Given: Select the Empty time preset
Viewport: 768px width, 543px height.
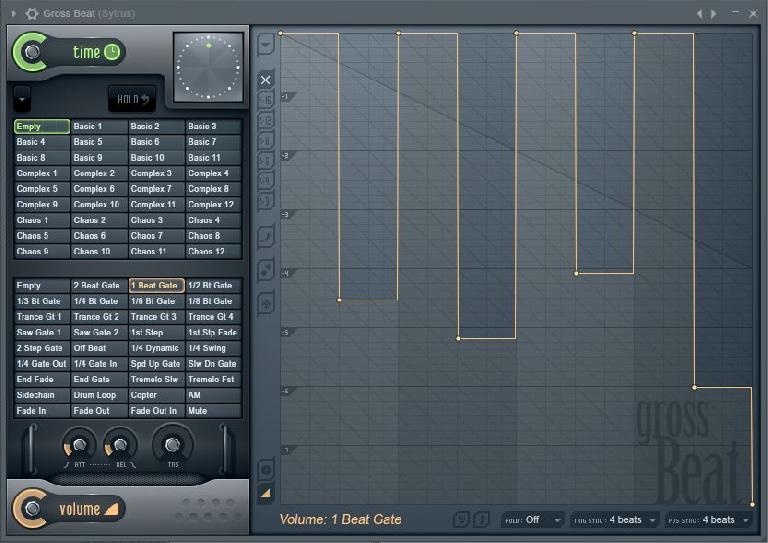Looking at the screenshot, I should [42, 126].
